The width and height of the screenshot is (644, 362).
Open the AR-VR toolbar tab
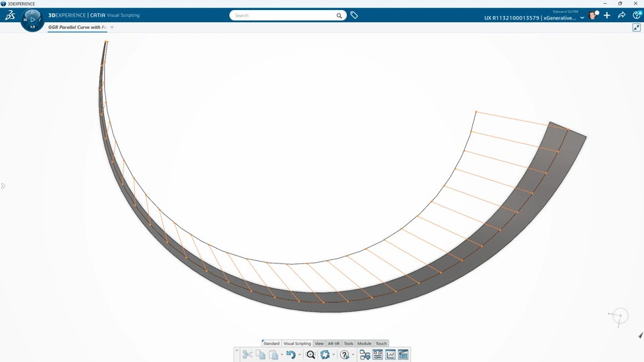(333, 343)
